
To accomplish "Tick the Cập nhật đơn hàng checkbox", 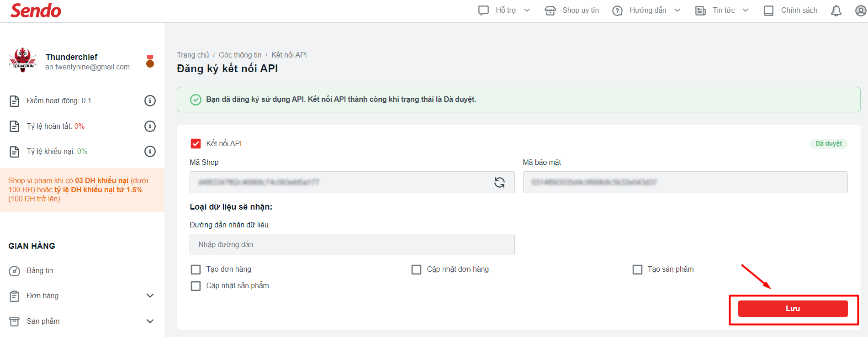I will [x=416, y=269].
